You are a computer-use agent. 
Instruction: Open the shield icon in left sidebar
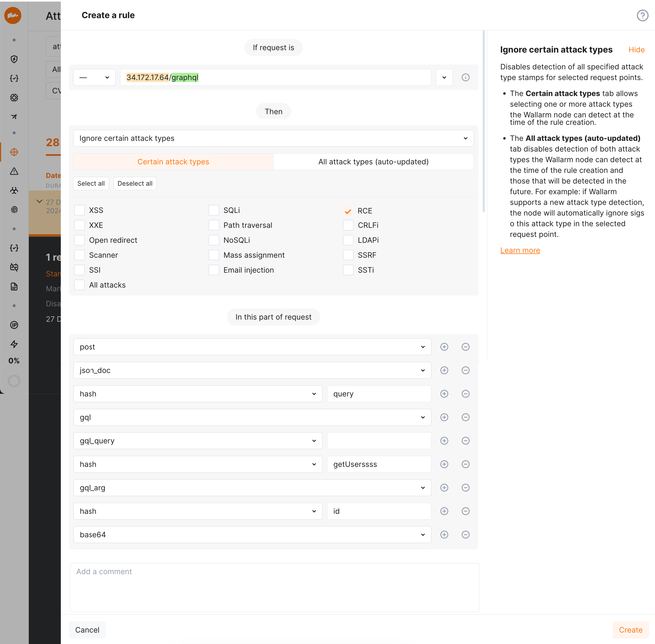point(14,59)
